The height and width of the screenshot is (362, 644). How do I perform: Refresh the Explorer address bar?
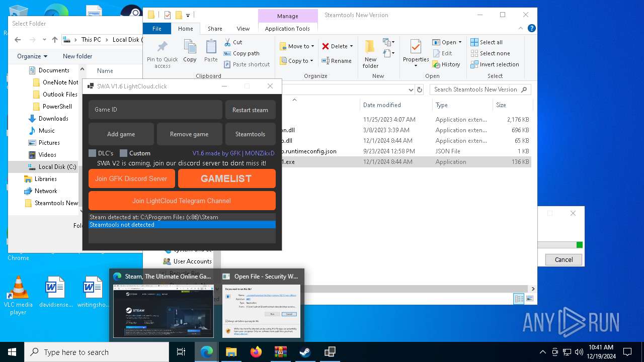(420, 89)
